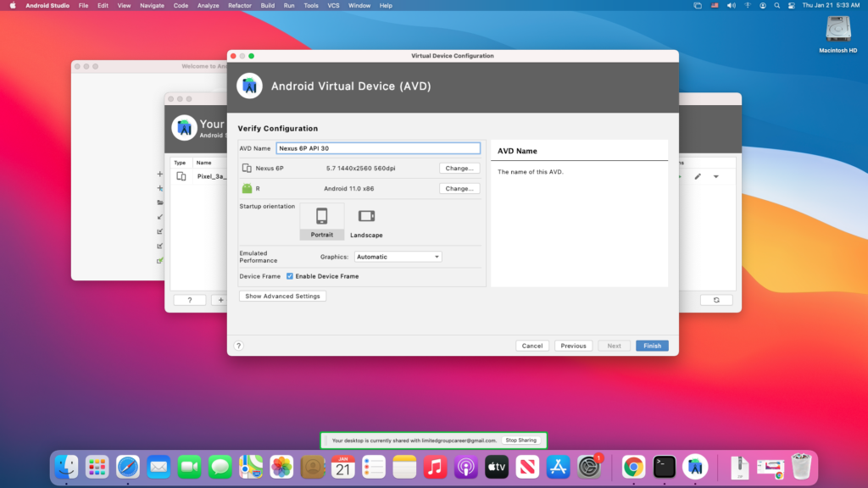The height and width of the screenshot is (488, 868).
Task: Open the Apple menu
Action: [13, 6]
